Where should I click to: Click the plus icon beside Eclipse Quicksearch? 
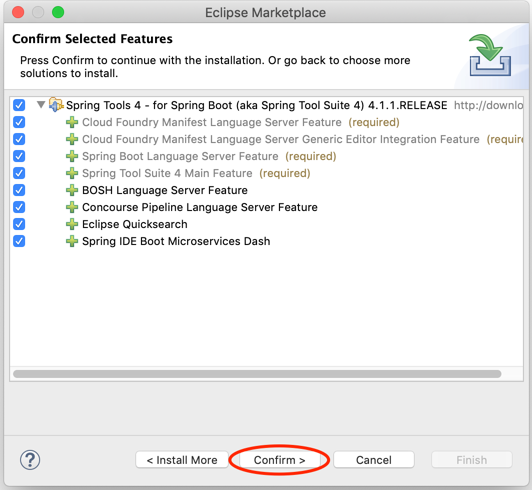tap(72, 224)
